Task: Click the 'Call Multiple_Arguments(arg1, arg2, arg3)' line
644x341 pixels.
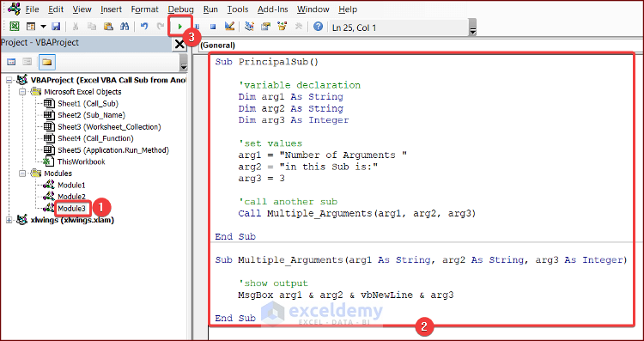Action: [x=357, y=214]
